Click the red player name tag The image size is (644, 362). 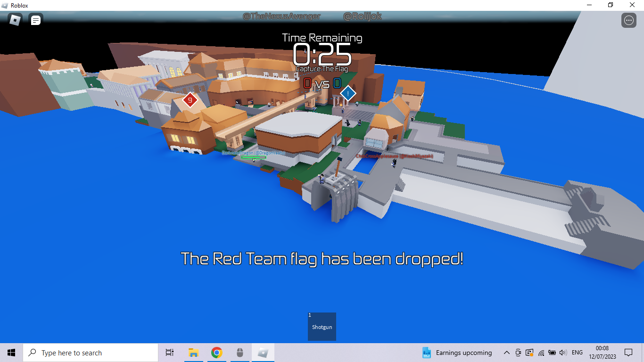pyautogui.click(x=394, y=156)
